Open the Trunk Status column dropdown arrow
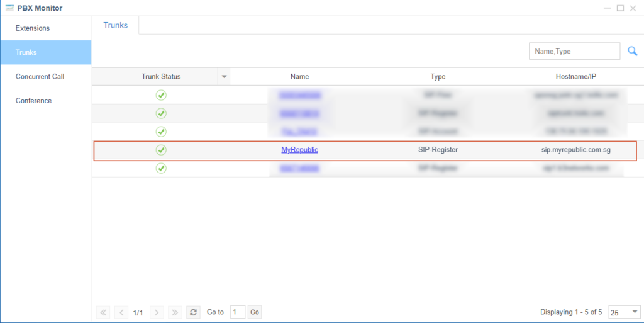644x323 pixels. [x=224, y=77]
